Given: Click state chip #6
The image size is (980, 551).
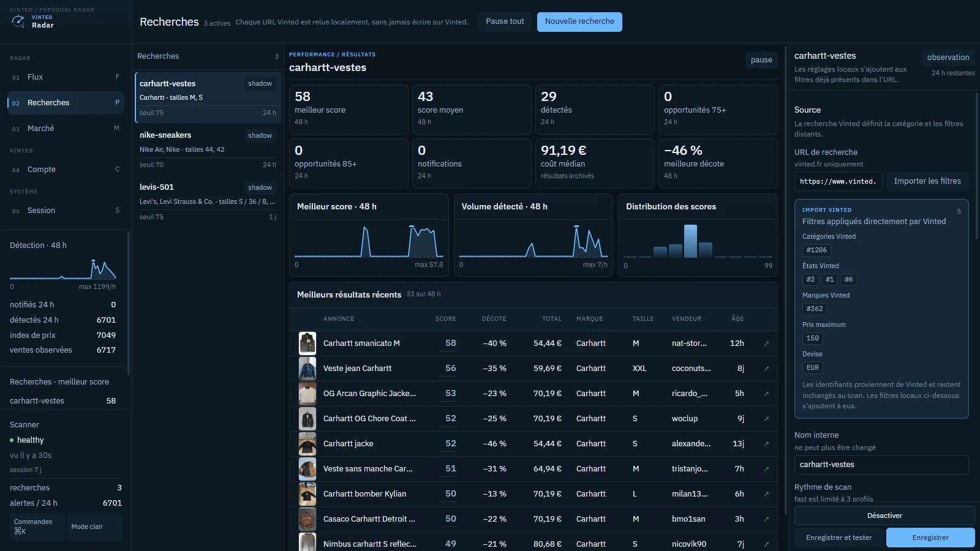Looking at the screenshot, I should coord(848,279).
